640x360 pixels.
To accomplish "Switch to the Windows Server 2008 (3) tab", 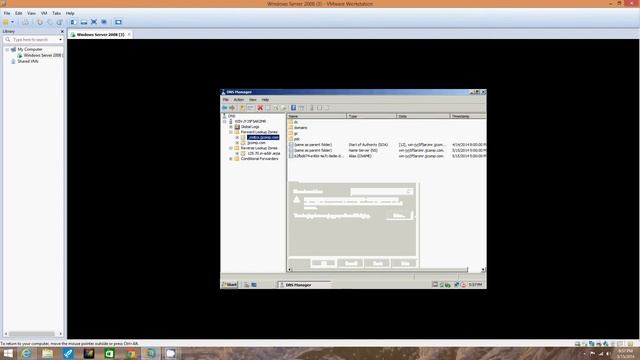I will [100, 35].
